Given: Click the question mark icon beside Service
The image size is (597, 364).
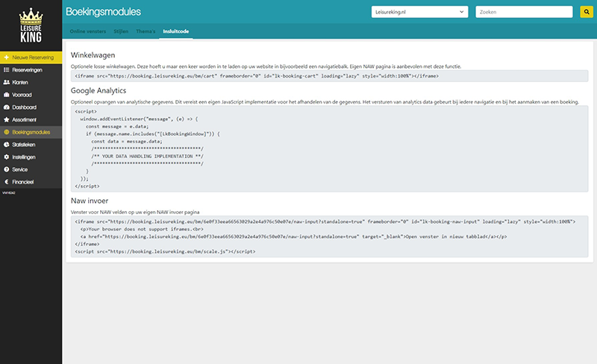Looking at the screenshot, I should tap(7, 169).
